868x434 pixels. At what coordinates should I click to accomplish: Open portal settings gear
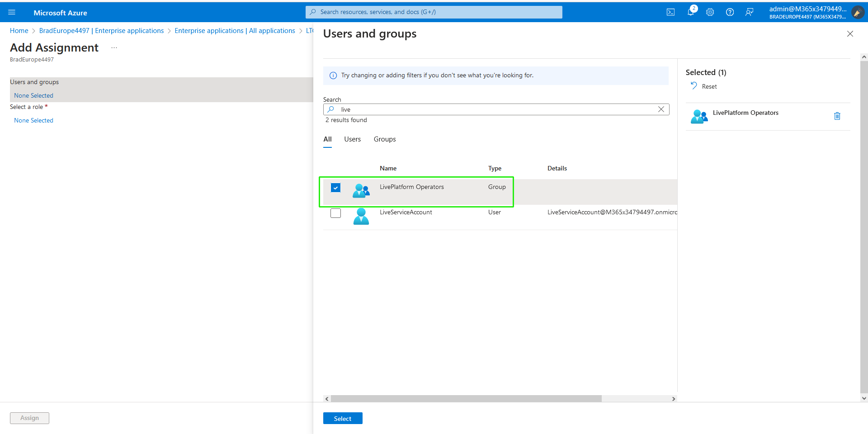point(710,12)
